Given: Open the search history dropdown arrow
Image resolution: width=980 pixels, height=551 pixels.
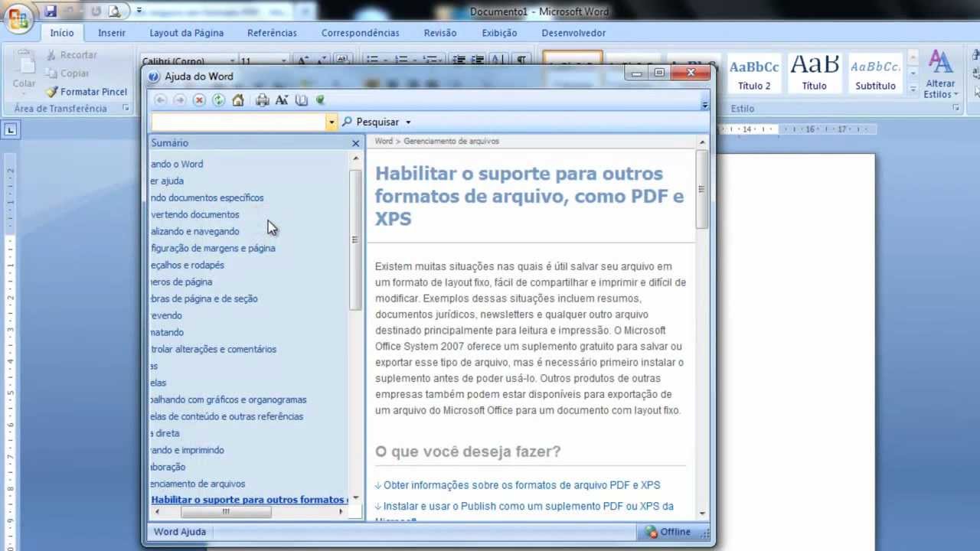Looking at the screenshot, I should (332, 122).
